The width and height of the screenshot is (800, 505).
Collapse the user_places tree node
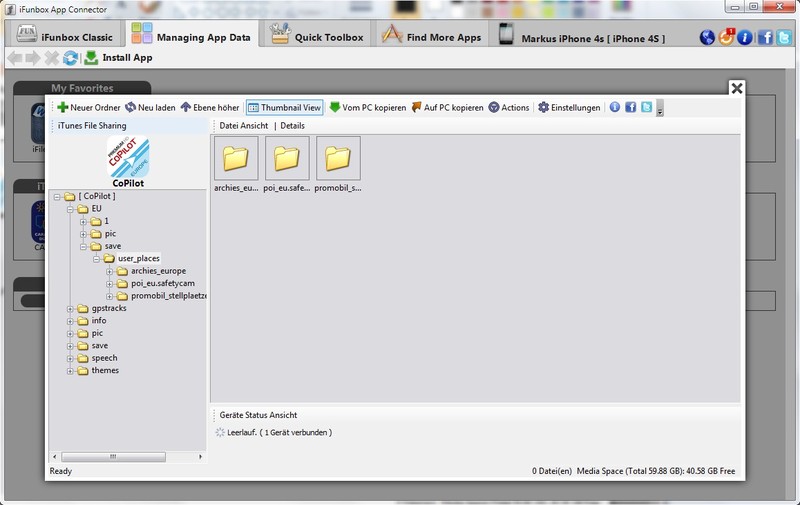tap(97, 259)
